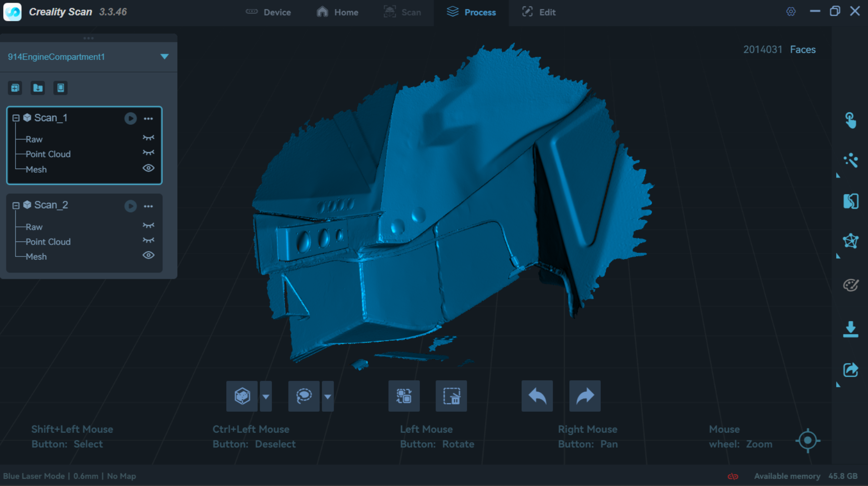This screenshot has height=486, width=868.
Task: Switch to the Edit tab
Action: point(538,12)
